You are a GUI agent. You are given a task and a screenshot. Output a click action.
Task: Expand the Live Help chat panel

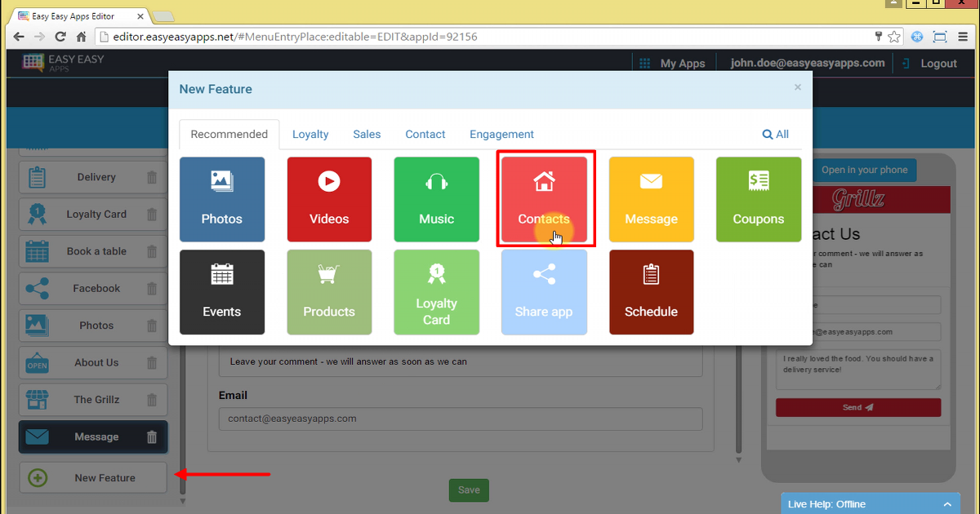click(x=947, y=504)
